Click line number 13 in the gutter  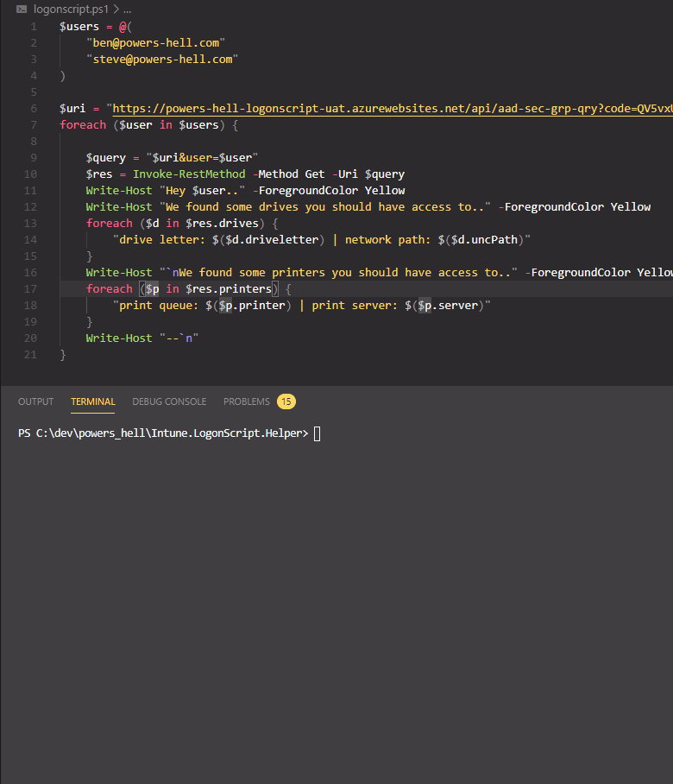tap(30, 224)
